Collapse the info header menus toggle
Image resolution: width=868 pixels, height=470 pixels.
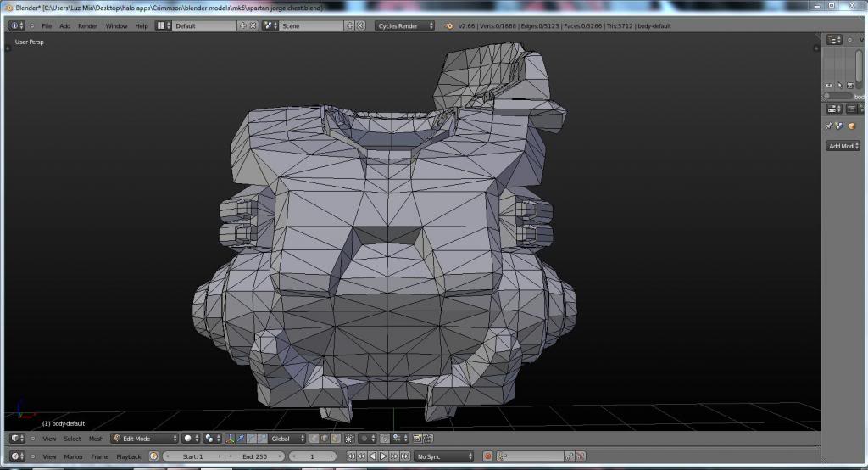pyautogui.click(x=31, y=25)
